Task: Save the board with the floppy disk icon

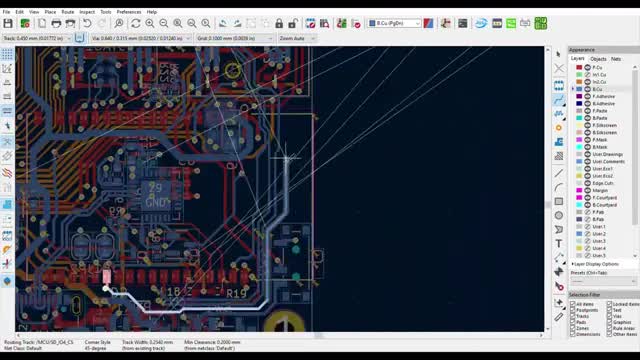Action: (x=8, y=23)
